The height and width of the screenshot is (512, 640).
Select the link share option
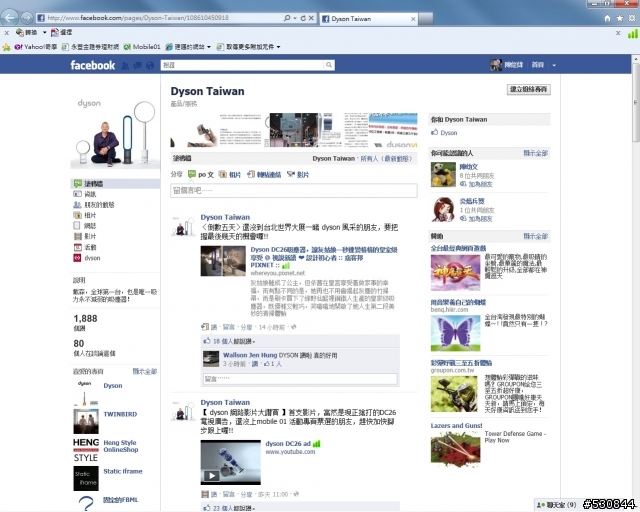coord(264,174)
